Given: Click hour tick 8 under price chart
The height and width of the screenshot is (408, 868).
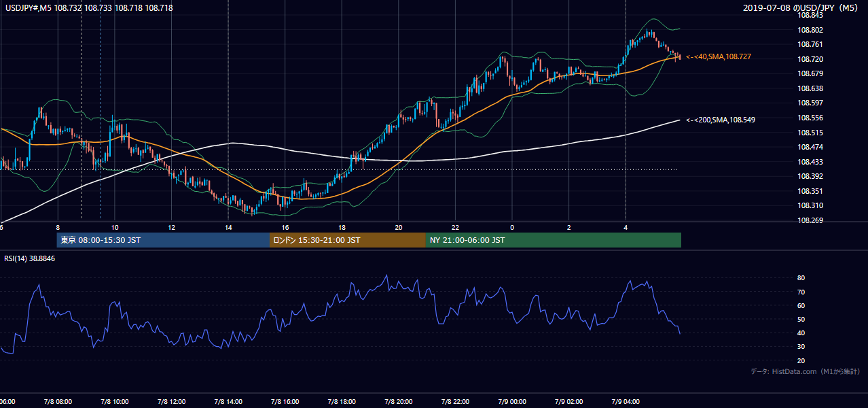Looking at the screenshot, I should point(58,227).
